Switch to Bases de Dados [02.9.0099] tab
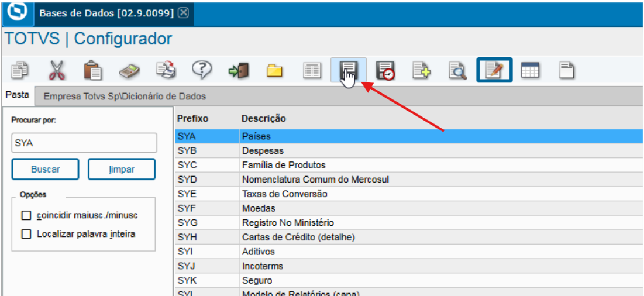Viewport: 644px width, 296px height. [107, 13]
